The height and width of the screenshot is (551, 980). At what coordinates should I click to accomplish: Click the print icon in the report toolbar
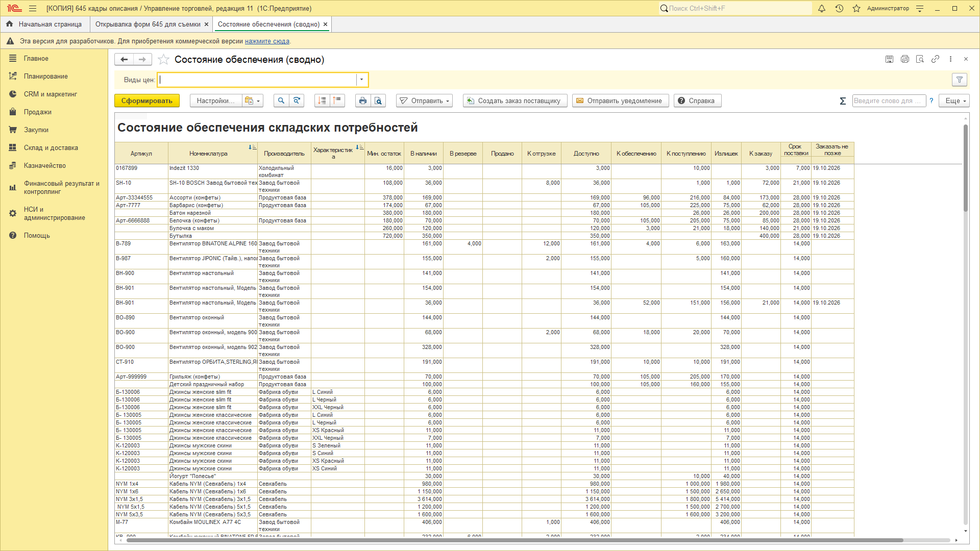pyautogui.click(x=362, y=101)
